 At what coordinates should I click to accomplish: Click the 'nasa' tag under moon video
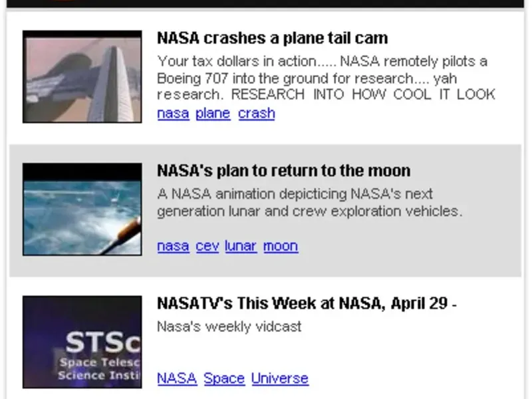tap(173, 246)
